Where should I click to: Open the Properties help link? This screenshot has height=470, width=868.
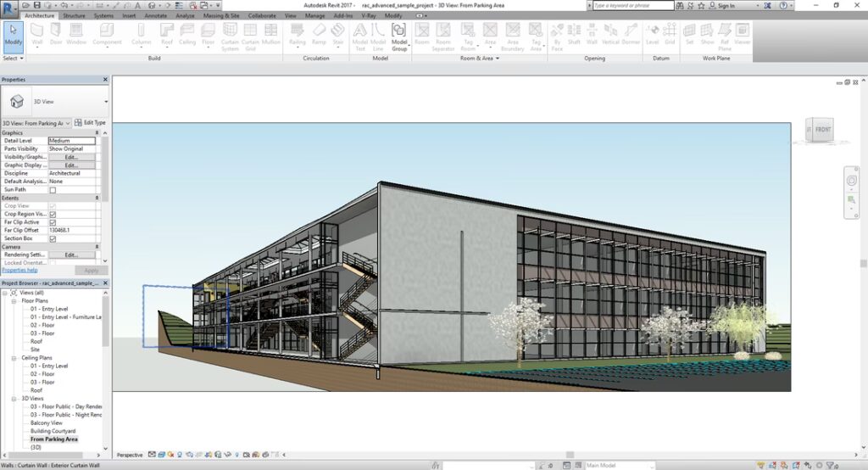(19, 270)
